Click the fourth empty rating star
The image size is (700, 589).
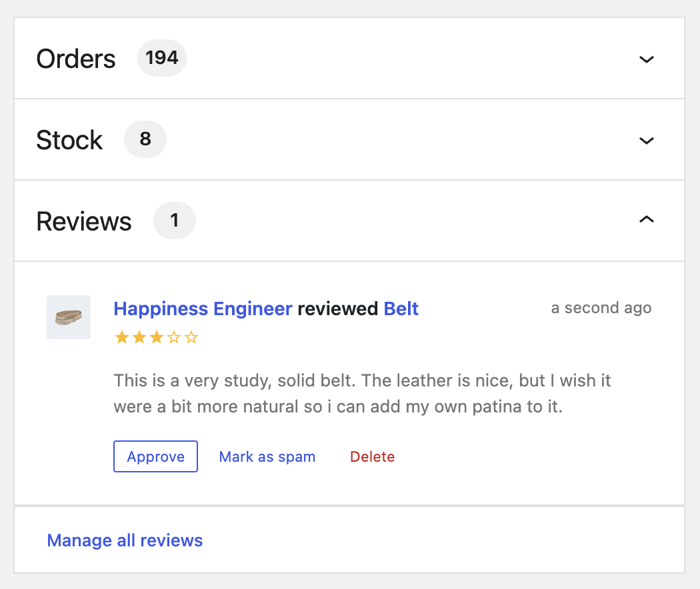pos(173,337)
